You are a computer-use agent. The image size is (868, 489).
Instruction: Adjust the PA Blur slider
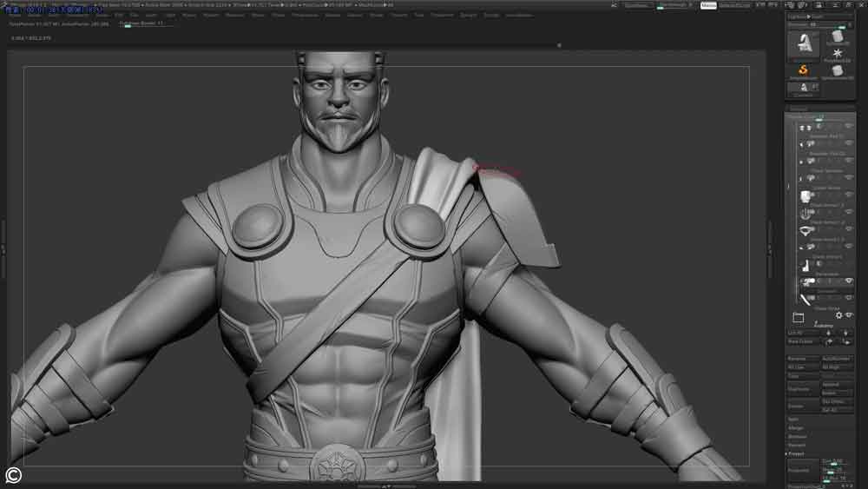[x=837, y=478]
